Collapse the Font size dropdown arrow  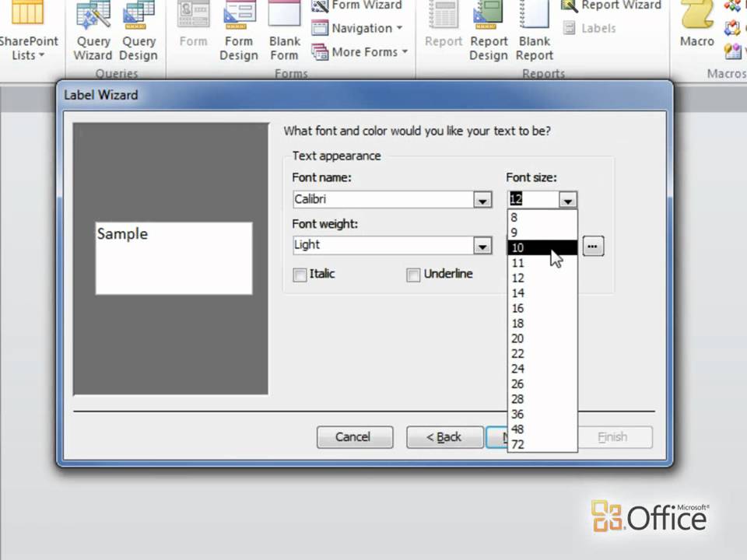tap(567, 200)
